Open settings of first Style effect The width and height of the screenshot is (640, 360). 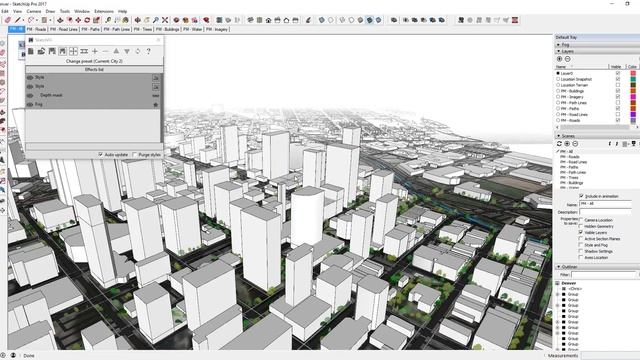tap(156, 78)
